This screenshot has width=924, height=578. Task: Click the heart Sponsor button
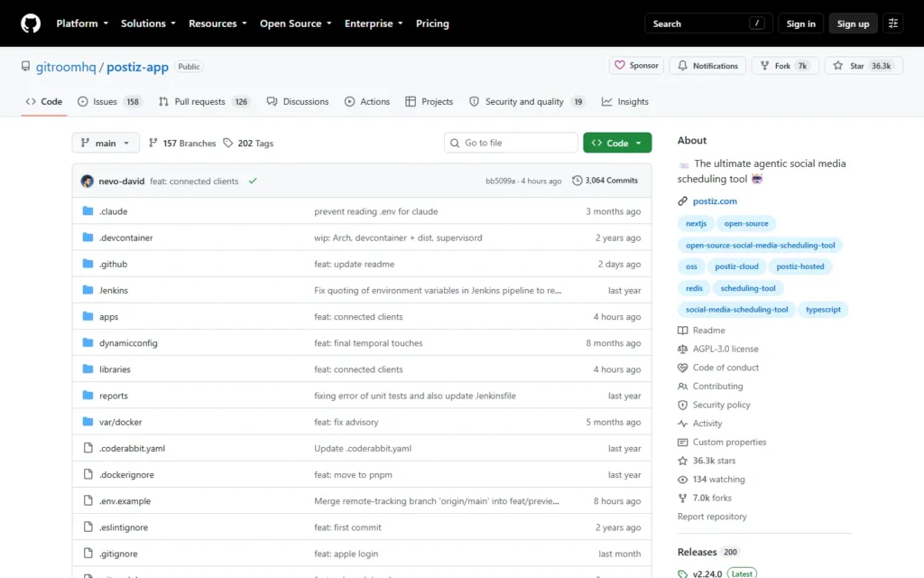tap(636, 65)
